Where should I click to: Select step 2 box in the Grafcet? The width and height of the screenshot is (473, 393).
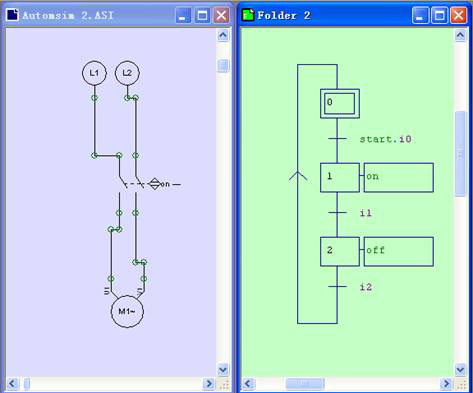coord(340,252)
